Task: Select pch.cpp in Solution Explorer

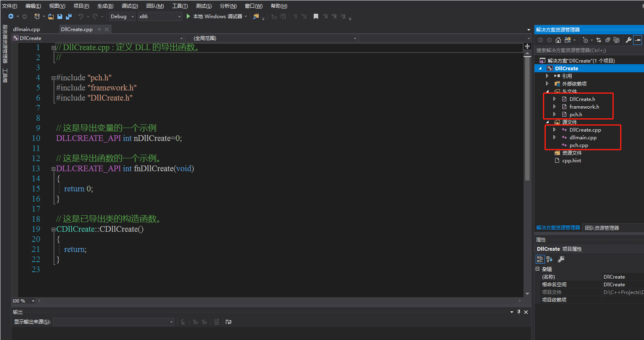Action: (579, 145)
